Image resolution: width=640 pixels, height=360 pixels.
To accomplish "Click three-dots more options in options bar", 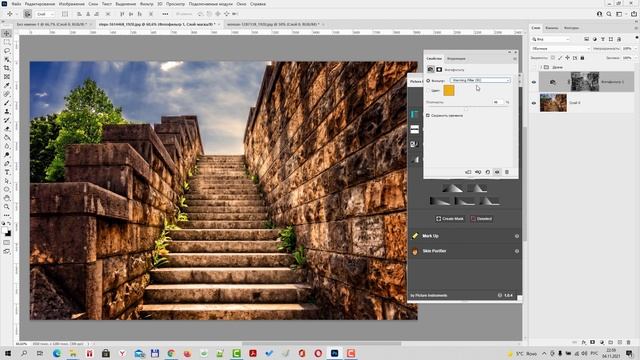I will pos(165,14).
